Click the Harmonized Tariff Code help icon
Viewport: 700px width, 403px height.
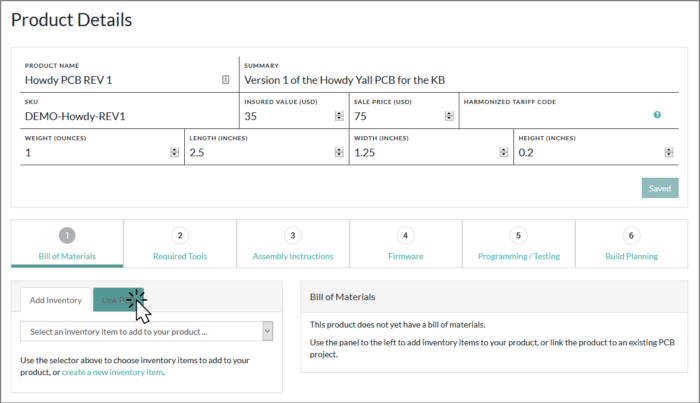(x=657, y=115)
